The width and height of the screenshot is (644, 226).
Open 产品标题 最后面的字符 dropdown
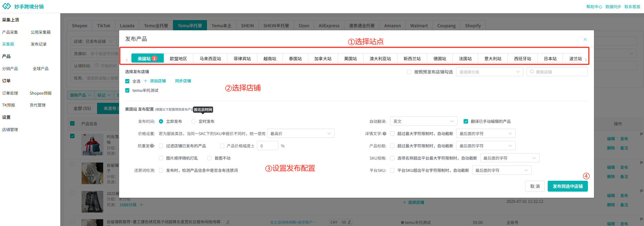click(x=486, y=146)
